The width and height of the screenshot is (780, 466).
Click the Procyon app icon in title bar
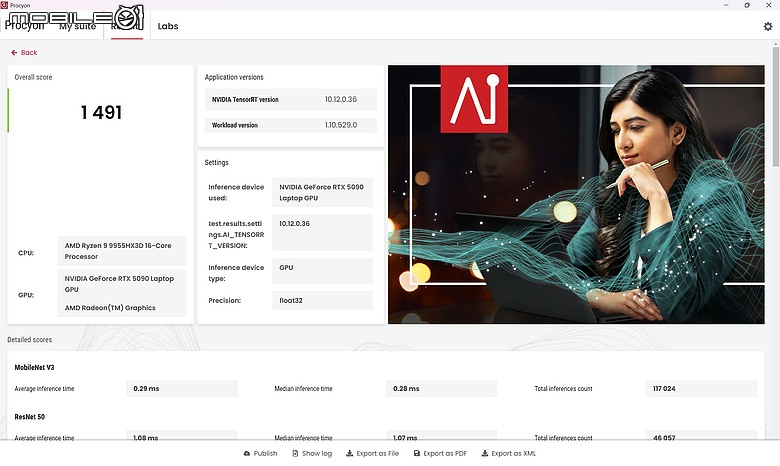pyautogui.click(x=4, y=5)
